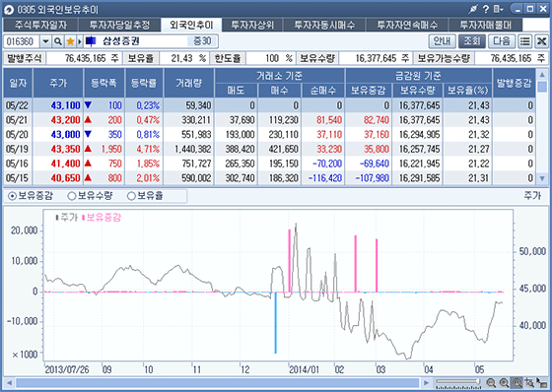Expand the small arrow next to star
Screen dimensions: 552x392
point(80,41)
